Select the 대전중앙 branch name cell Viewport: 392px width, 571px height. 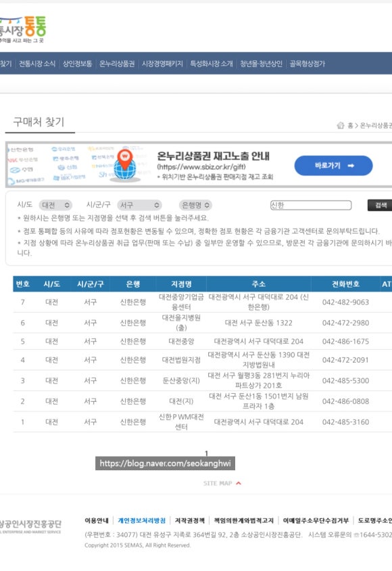click(181, 341)
